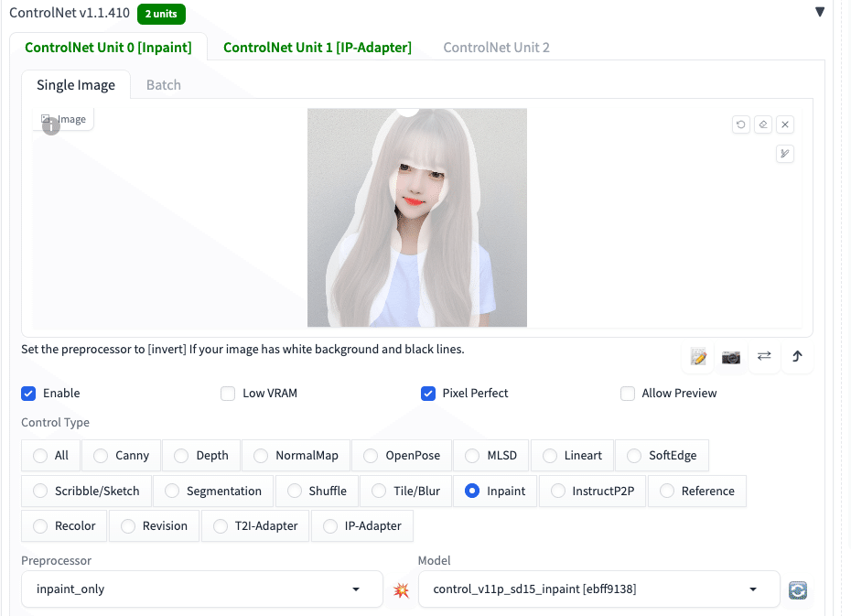Click the green 2 units badge

pos(161,14)
